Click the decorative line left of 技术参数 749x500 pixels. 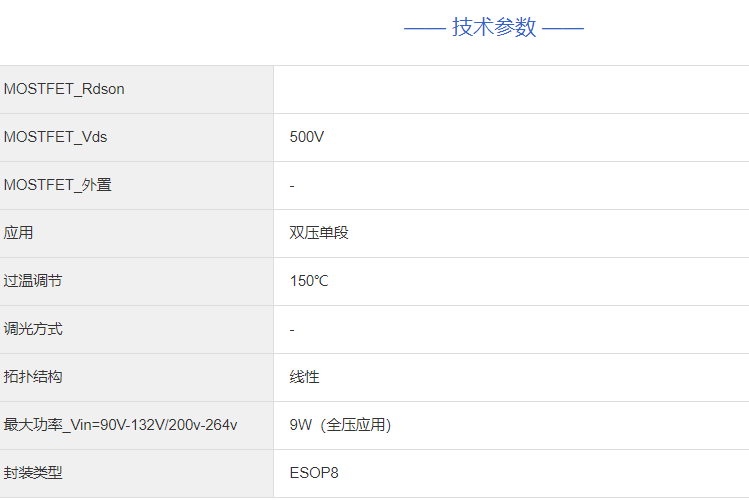pos(424,28)
